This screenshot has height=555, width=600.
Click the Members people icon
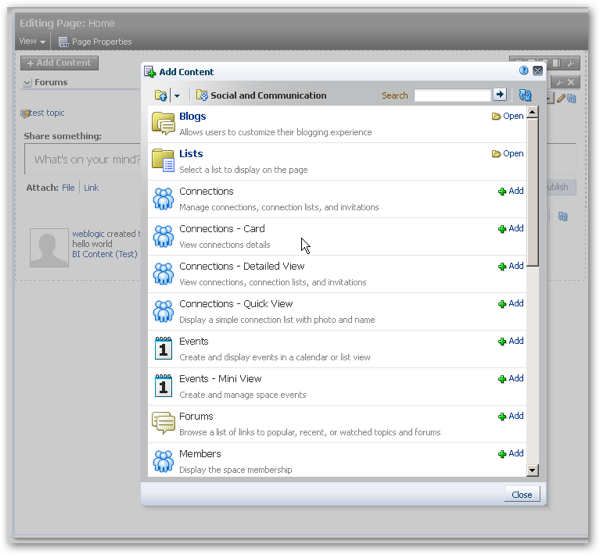(x=163, y=461)
